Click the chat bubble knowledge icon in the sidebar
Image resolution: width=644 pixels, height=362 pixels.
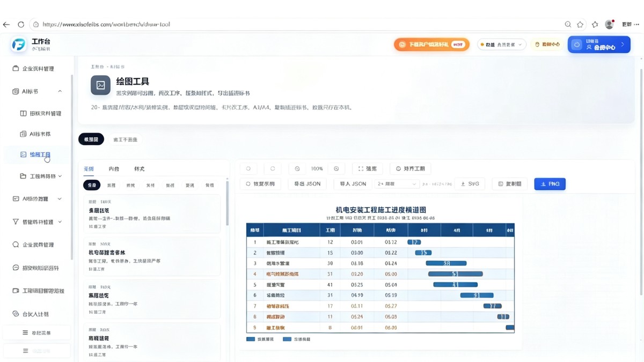tap(16, 268)
